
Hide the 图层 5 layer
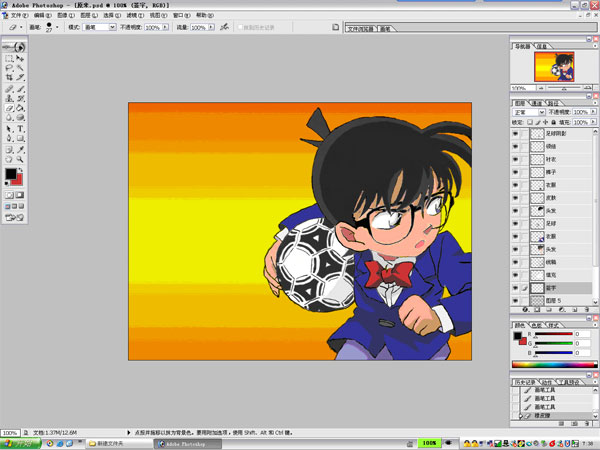515,301
